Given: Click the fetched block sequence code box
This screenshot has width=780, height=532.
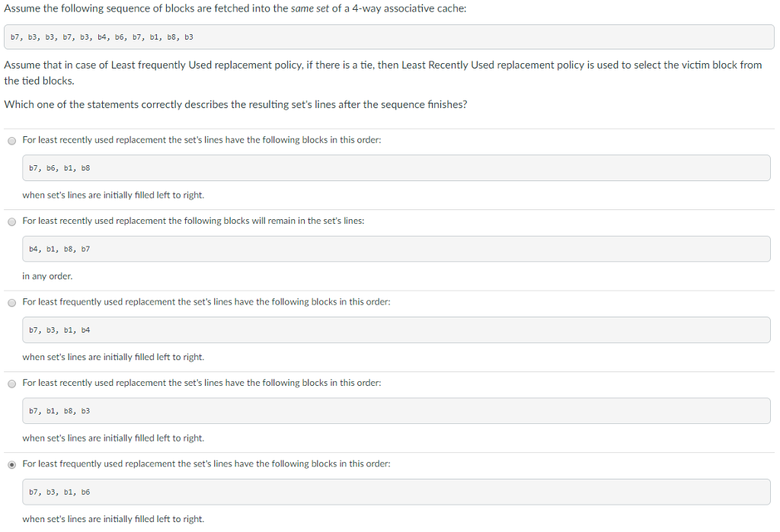Looking at the screenshot, I should click(x=388, y=37).
